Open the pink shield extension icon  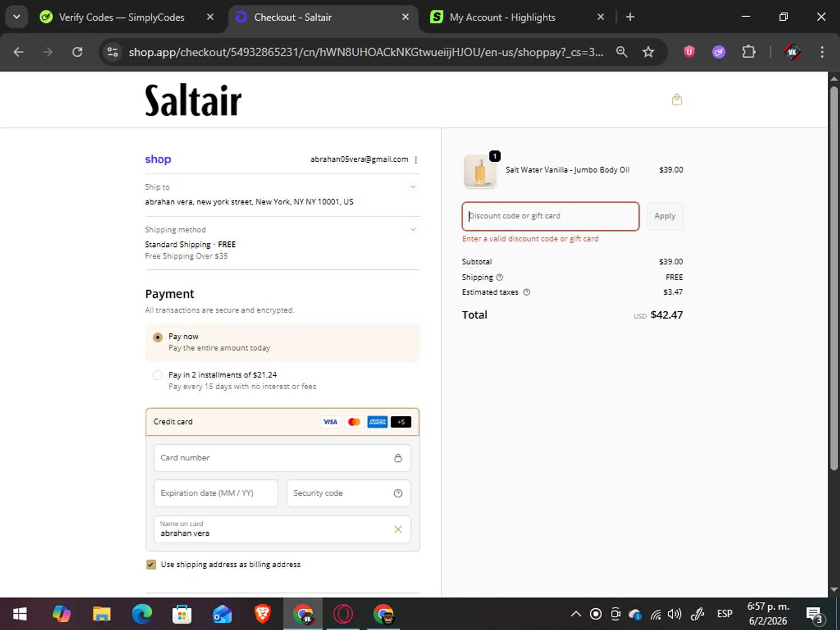tap(689, 52)
